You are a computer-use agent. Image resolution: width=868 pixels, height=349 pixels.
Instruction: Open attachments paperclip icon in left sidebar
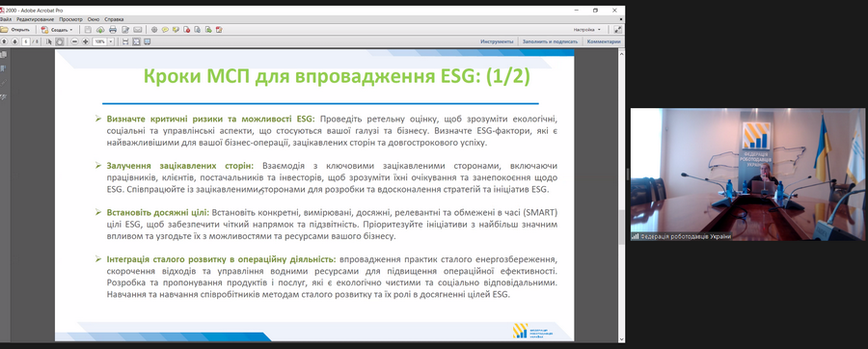coord(4,82)
